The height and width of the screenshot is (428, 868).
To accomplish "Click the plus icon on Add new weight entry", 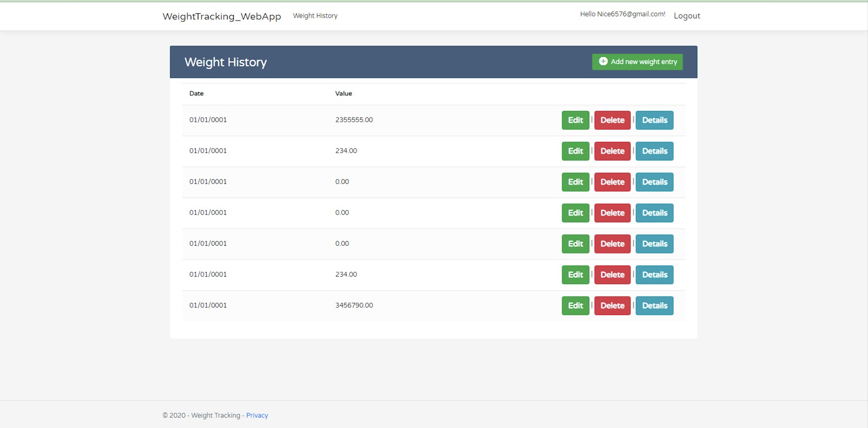I will pos(604,62).
